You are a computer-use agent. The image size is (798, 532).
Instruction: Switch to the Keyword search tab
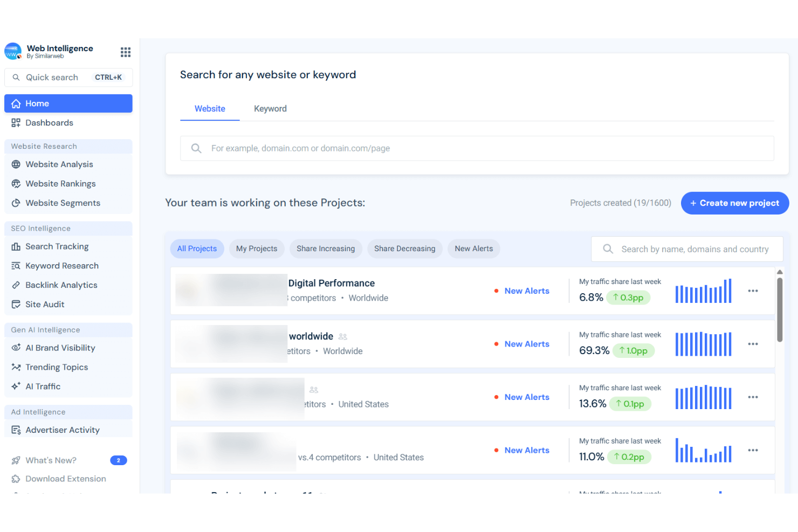tap(270, 108)
